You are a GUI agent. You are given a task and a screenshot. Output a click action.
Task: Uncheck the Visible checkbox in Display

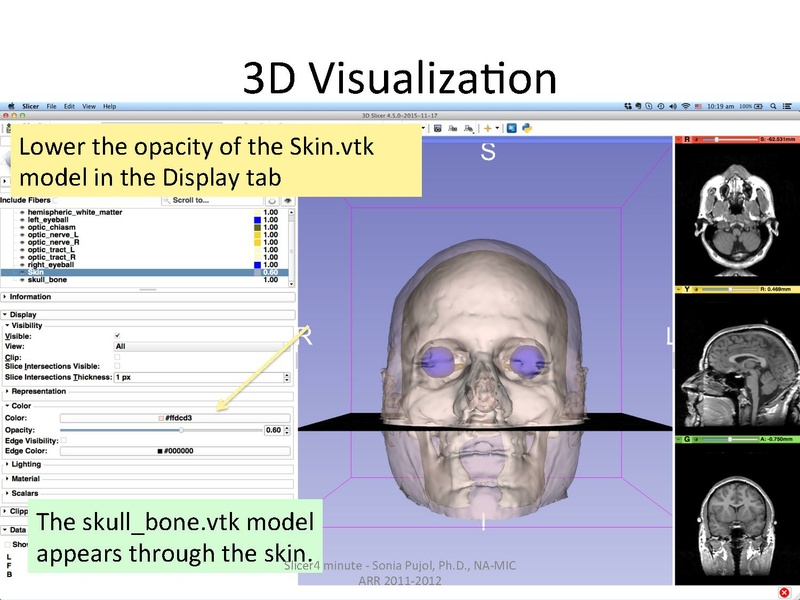[x=116, y=336]
